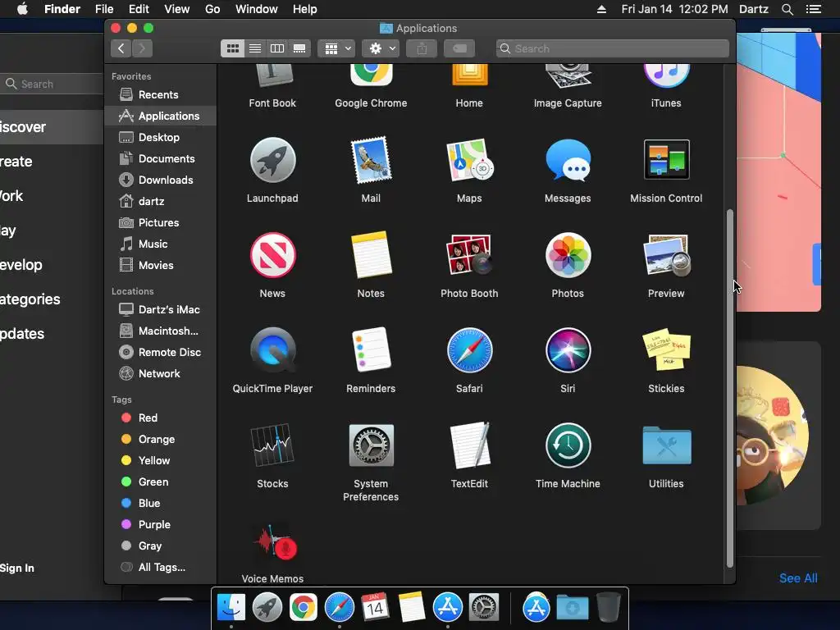Open the Maps app icon
Screen dimensions: 840x630
click(469, 160)
